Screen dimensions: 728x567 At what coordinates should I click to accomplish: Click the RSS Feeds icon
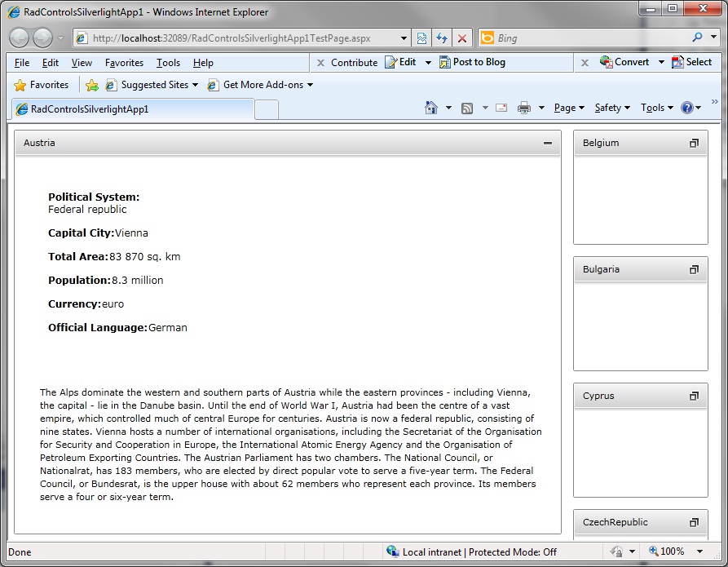click(467, 109)
